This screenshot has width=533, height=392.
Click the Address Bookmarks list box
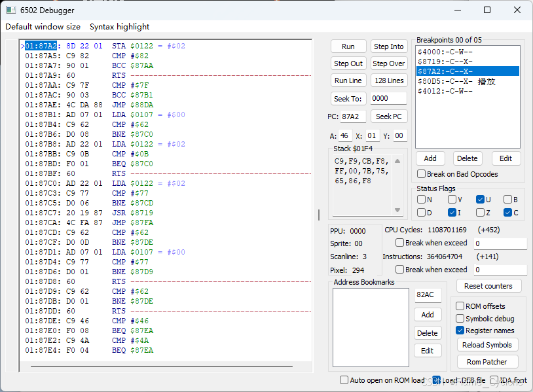click(x=371, y=327)
